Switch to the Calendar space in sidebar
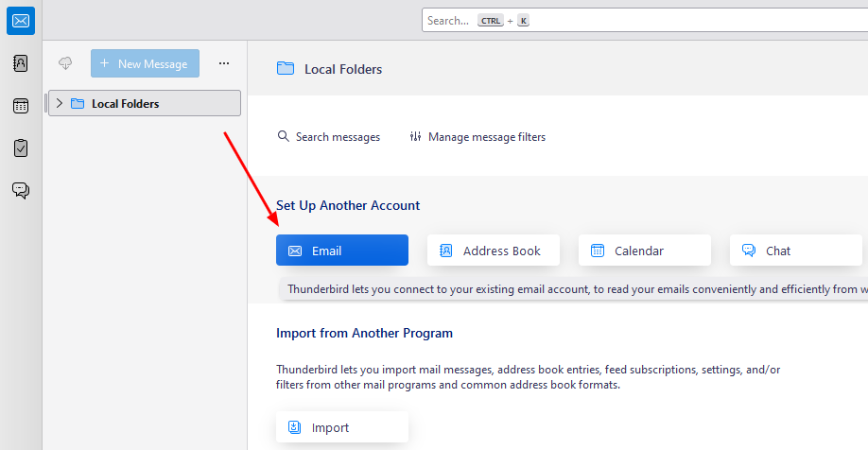868x450 pixels. click(21, 106)
